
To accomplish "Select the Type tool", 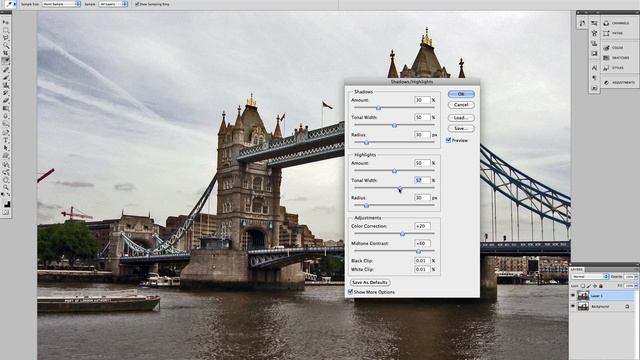I will [6, 140].
